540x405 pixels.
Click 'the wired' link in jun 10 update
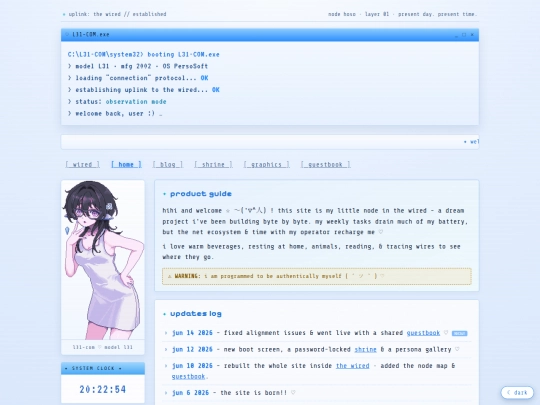pyautogui.click(x=353, y=366)
